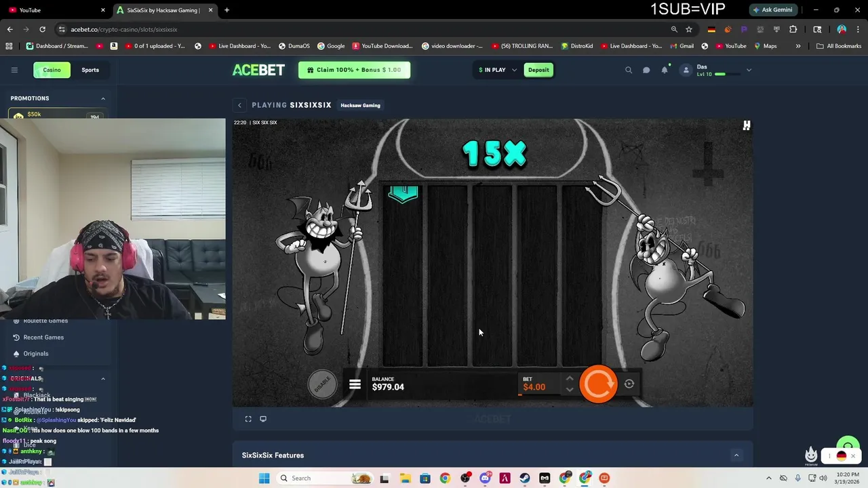Open Steam from the taskbar
The image size is (868, 488).
click(x=525, y=478)
